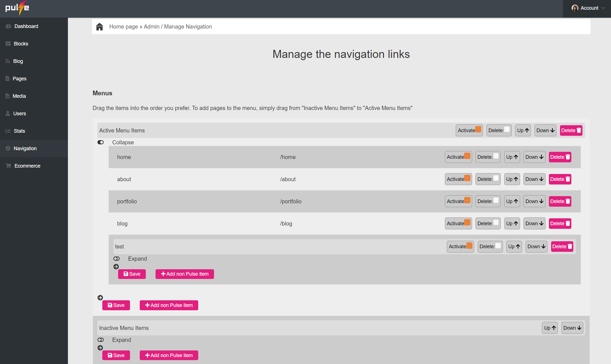Move about item Down
611x364 pixels.
click(534, 179)
